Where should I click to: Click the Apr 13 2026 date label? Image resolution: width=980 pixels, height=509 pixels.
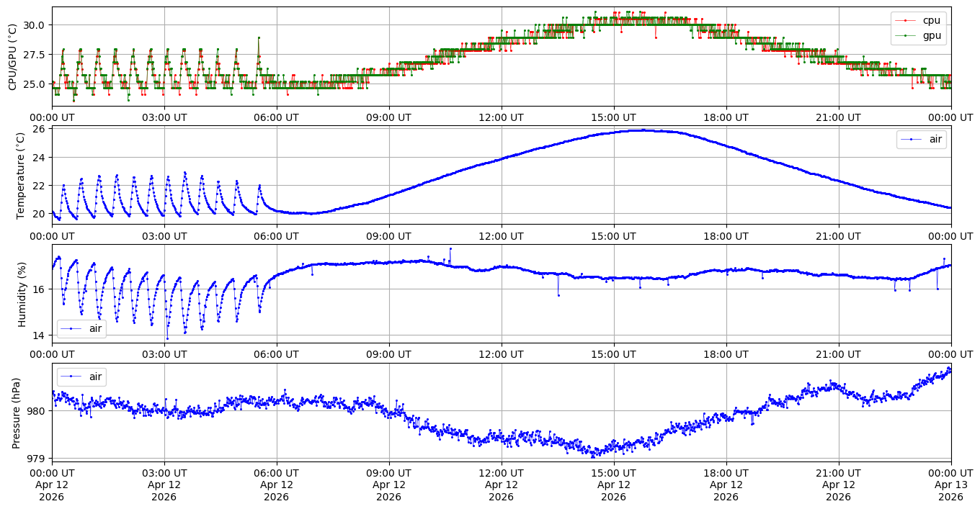(x=950, y=485)
